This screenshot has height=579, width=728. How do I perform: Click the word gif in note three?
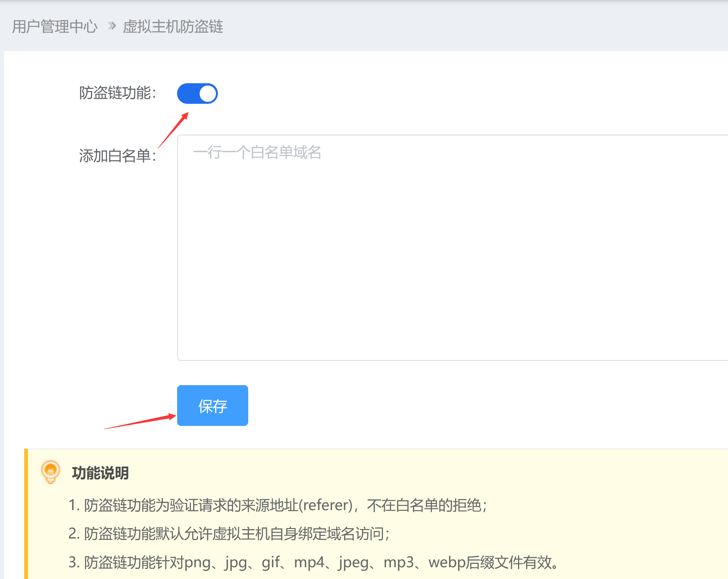click(x=270, y=562)
